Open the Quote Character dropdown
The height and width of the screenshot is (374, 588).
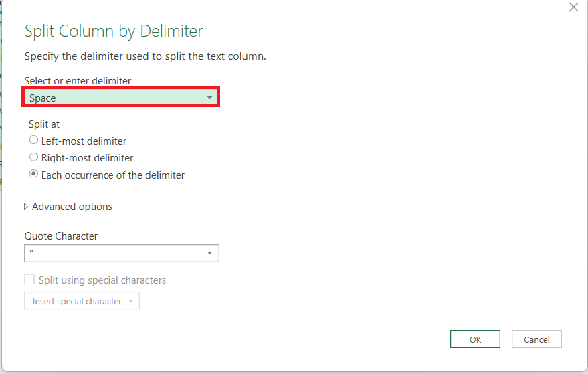[122, 253]
